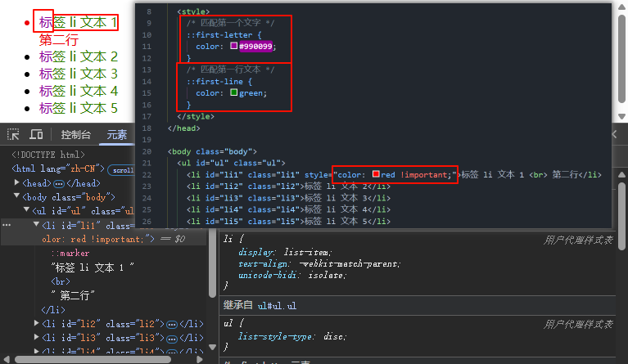Switch to the 元素 tab
628x364 pixels.
tap(117, 135)
